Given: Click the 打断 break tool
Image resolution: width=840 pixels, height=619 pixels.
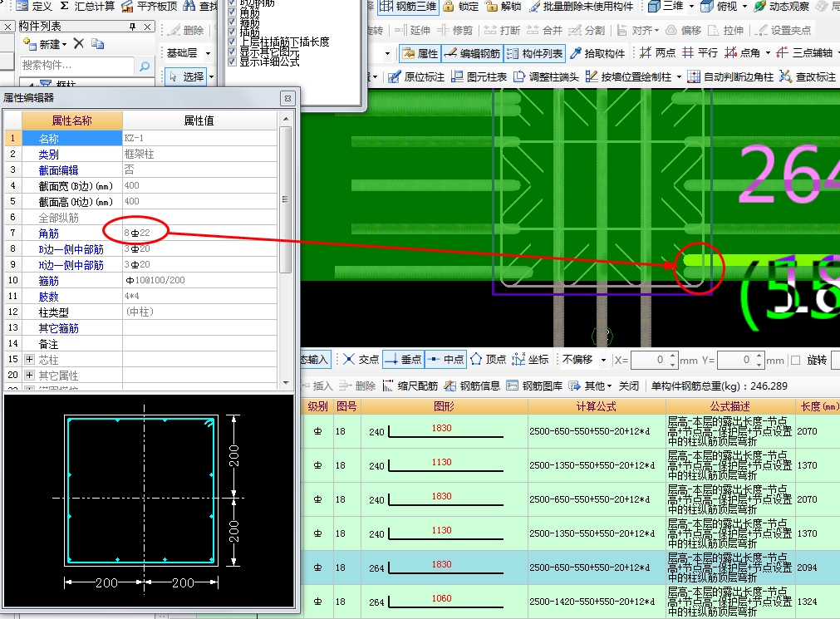Looking at the screenshot, I should click(502, 30).
